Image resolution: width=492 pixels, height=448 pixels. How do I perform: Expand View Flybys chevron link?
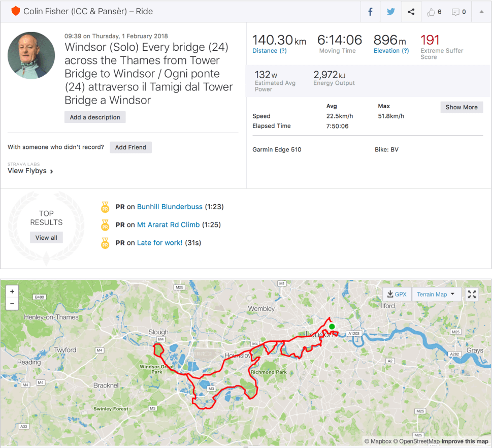30,171
